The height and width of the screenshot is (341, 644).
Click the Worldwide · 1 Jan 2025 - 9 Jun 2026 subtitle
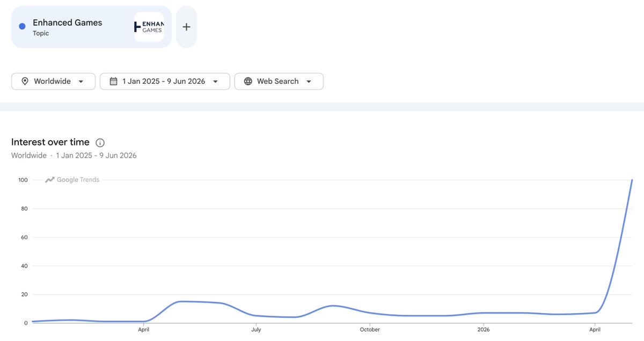coord(74,156)
